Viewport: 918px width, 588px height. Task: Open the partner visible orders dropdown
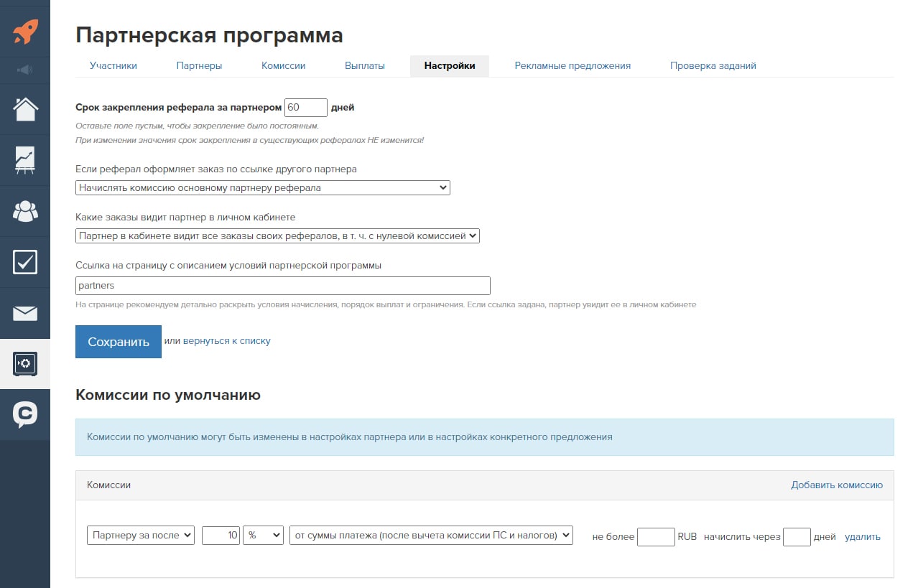click(277, 235)
